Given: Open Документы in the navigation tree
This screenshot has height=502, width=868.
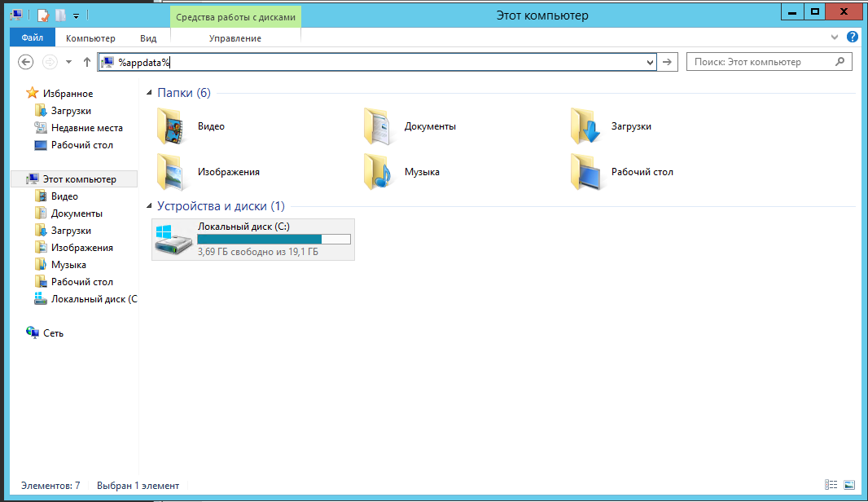Looking at the screenshot, I should point(77,214).
